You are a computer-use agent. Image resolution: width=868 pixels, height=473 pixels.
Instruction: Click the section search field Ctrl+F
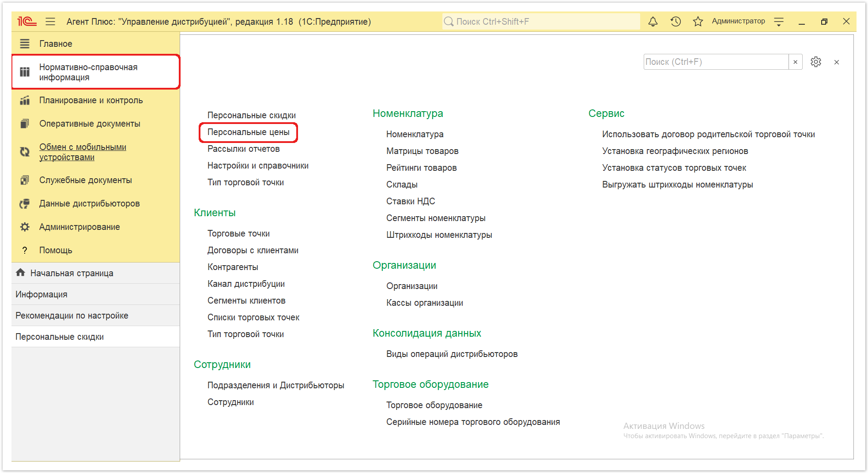click(x=716, y=62)
